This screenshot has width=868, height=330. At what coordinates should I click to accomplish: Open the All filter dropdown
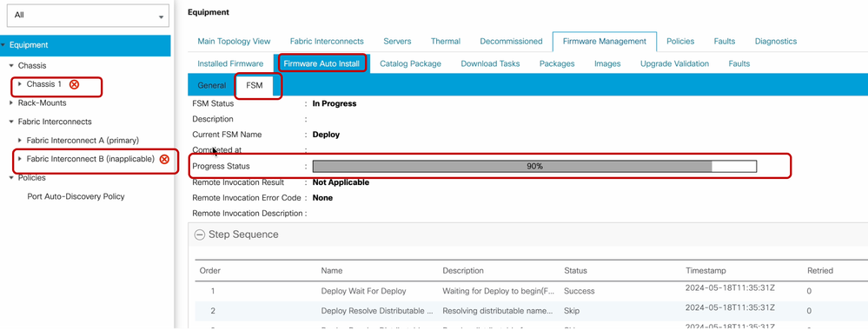click(x=88, y=16)
